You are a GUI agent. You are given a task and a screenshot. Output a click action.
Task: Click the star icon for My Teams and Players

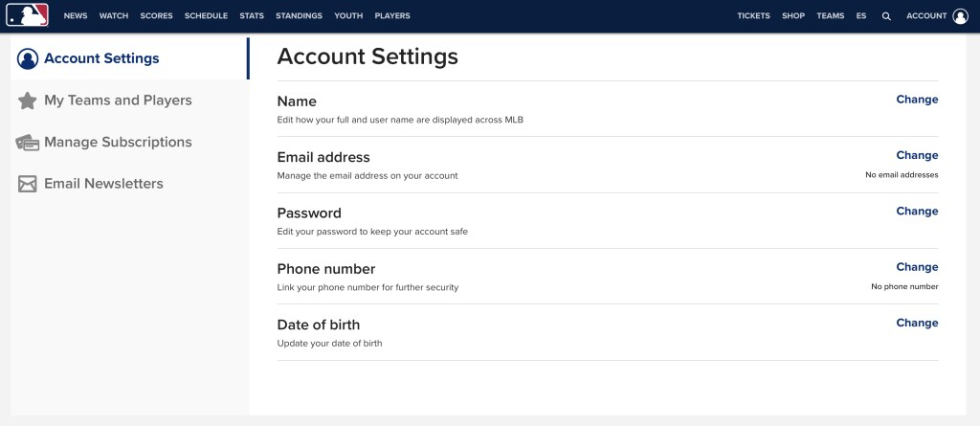[x=28, y=101]
